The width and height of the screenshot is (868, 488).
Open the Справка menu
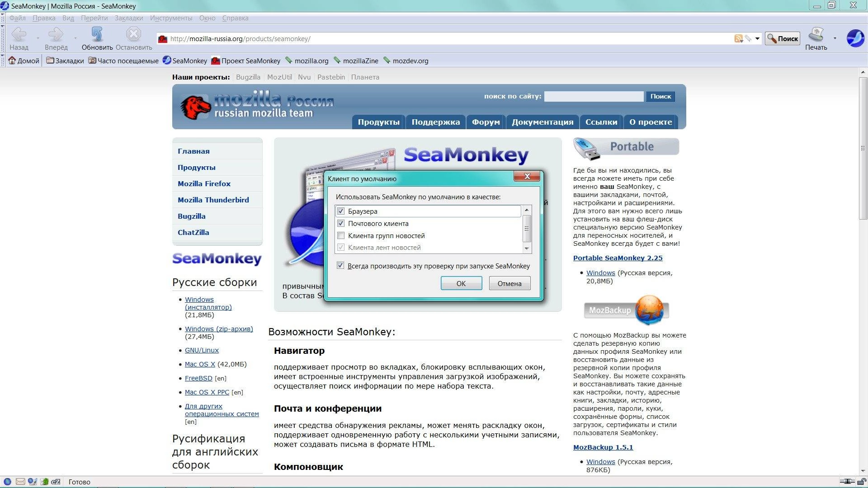235,18
